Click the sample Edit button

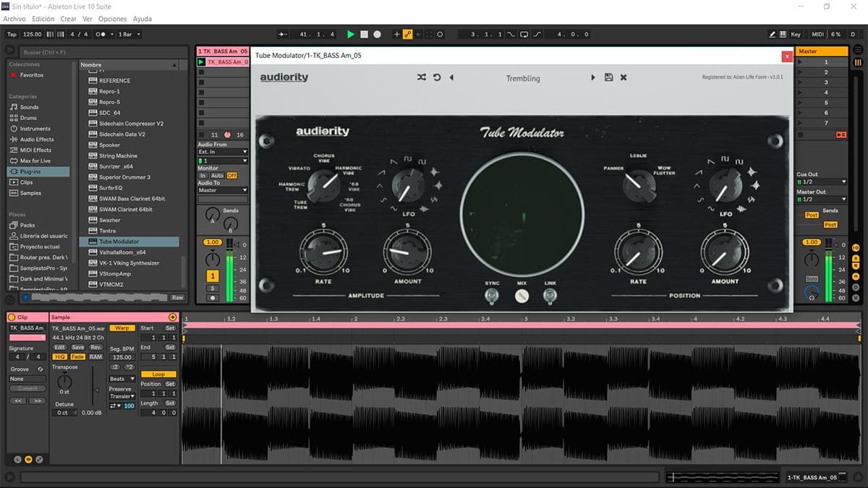point(59,348)
